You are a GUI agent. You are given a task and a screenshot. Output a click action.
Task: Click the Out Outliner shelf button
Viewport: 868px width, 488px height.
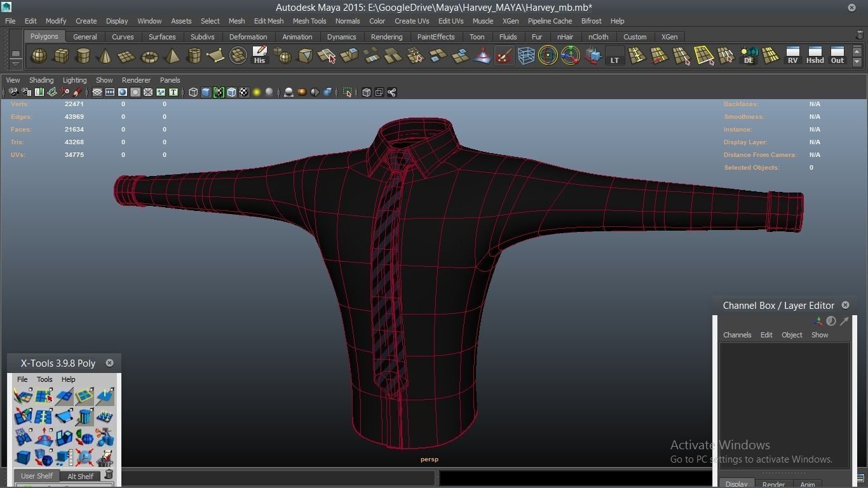(x=837, y=56)
